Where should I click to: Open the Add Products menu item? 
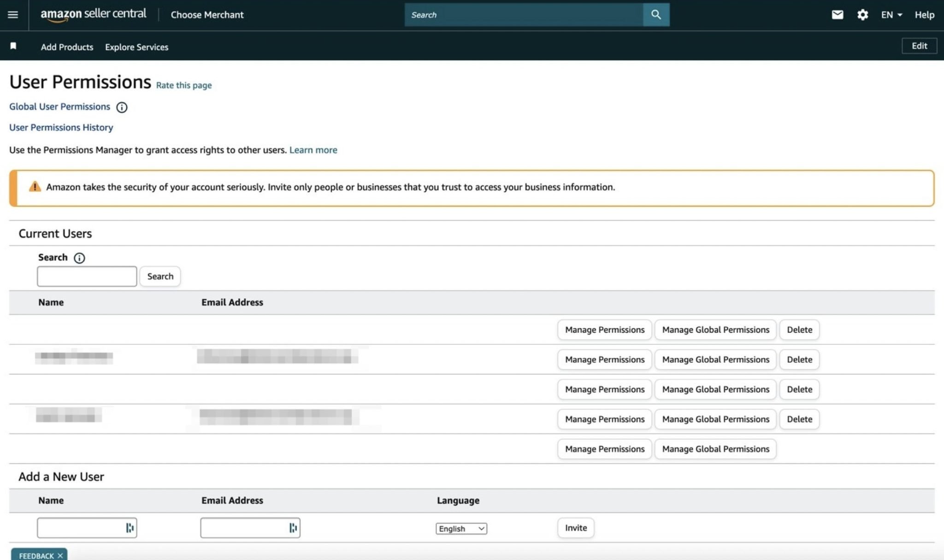click(67, 47)
